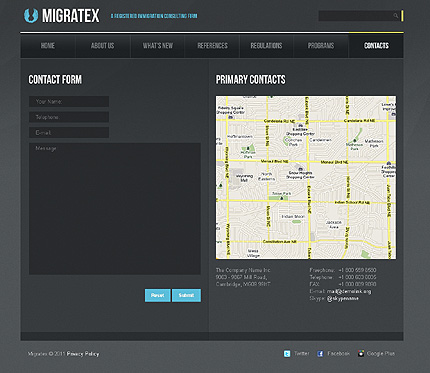The width and height of the screenshot is (430, 373).
Task: Click inside the Message text area
Action: point(115,209)
